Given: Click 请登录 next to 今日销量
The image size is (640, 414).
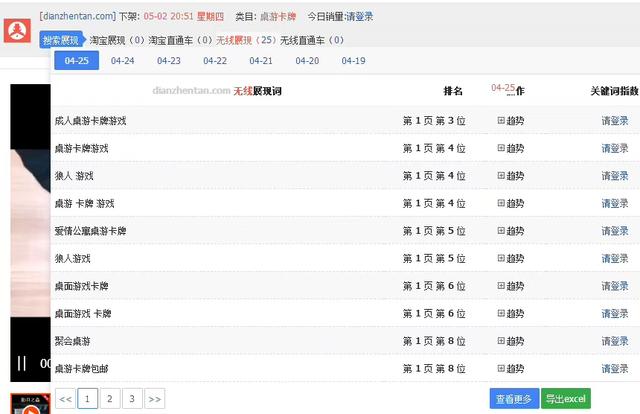Looking at the screenshot, I should (x=360, y=16).
